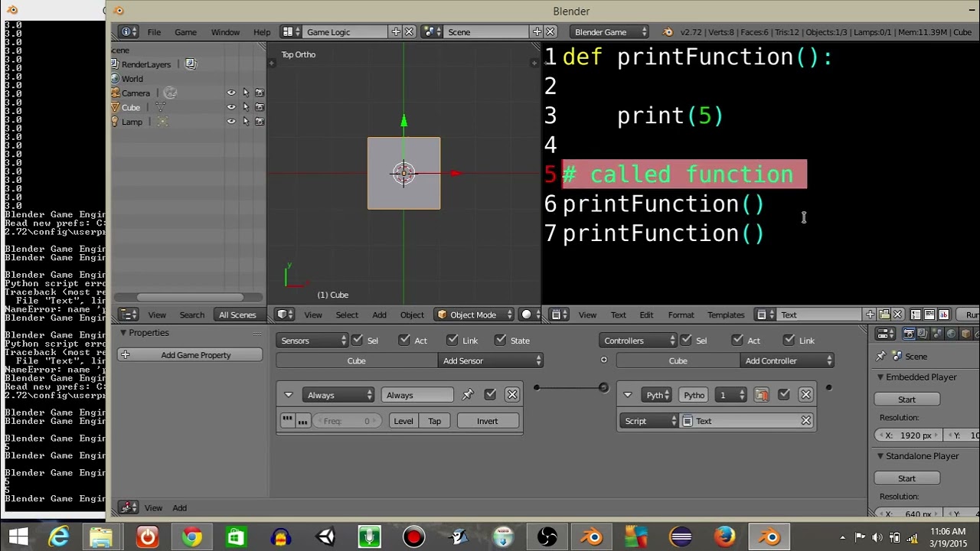The width and height of the screenshot is (980, 551).
Task: Open the Script mode dropdown
Action: [x=650, y=421]
